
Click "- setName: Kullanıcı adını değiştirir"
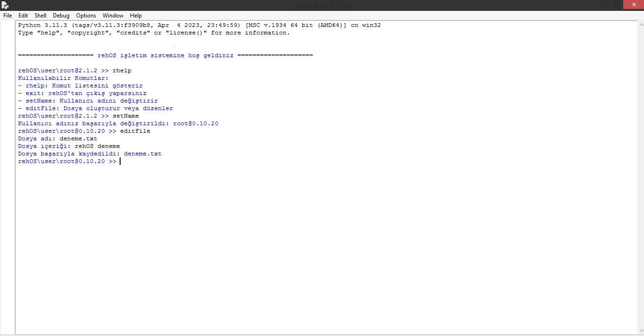[88, 101]
